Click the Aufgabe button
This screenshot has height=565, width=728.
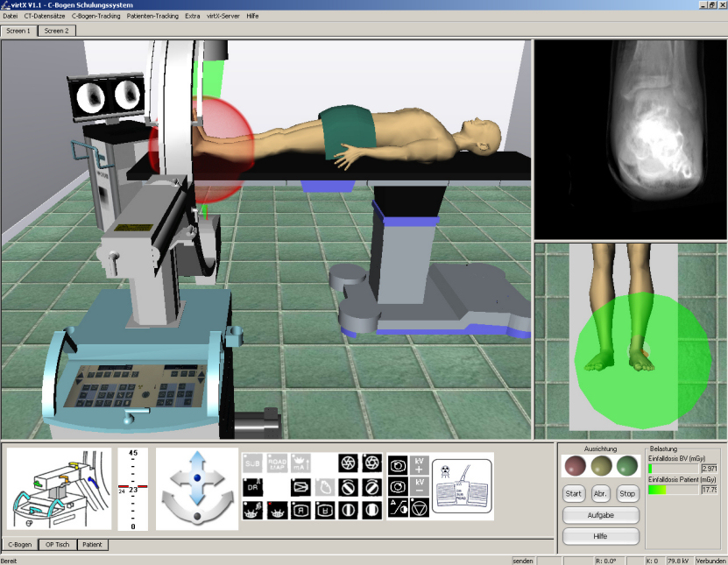[x=600, y=515]
